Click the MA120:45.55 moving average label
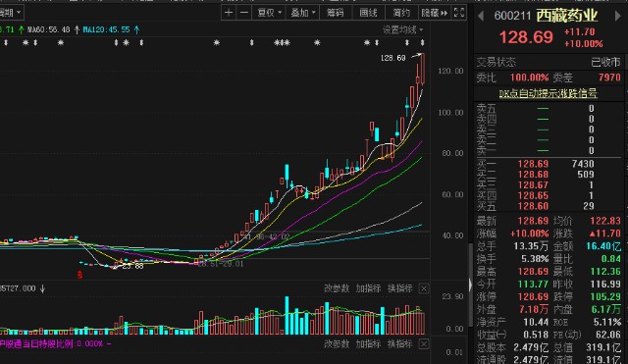628x364 pixels. coord(107,29)
